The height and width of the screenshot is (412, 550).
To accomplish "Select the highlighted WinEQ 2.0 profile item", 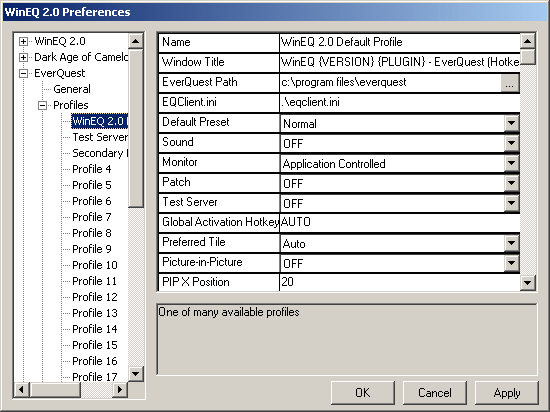I will point(100,121).
